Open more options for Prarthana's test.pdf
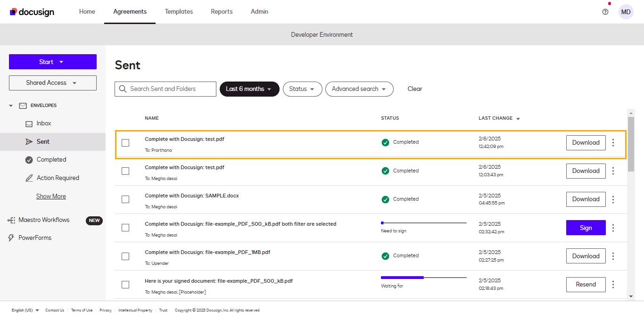Viewport: 644px width, 320px height. pos(613,143)
